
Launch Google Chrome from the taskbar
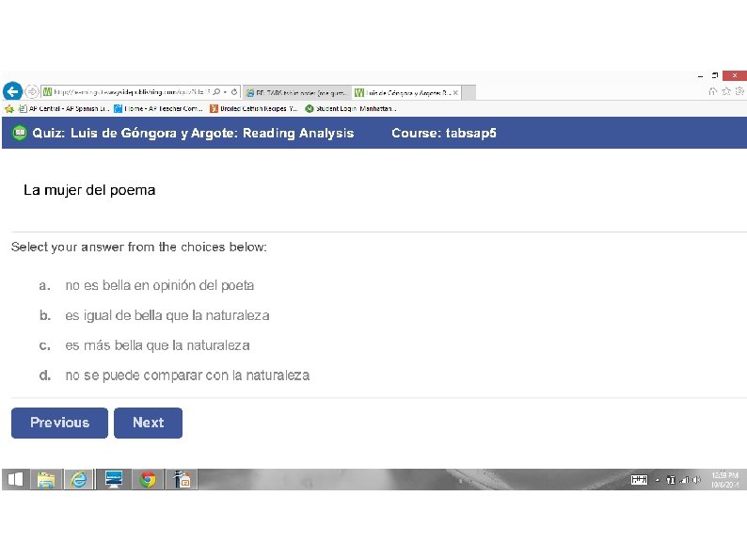coord(148,479)
